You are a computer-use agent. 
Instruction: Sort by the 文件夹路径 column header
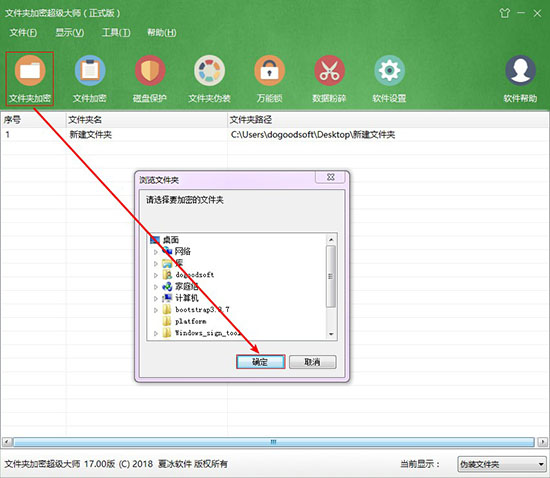pos(388,120)
